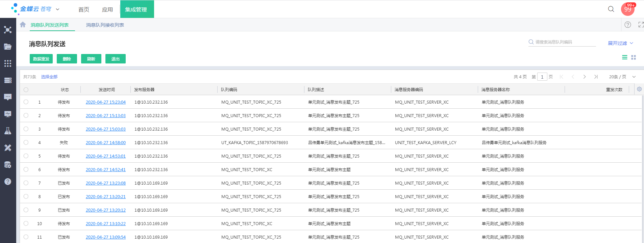Click the 数据重发 button
Image resolution: width=644 pixels, height=243 pixels.
(x=41, y=59)
